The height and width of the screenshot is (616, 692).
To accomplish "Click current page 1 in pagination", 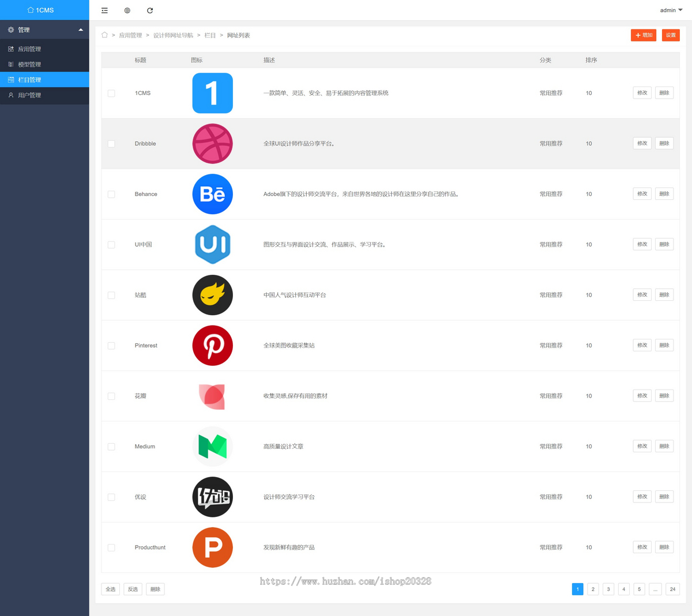I will (x=577, y=589).
